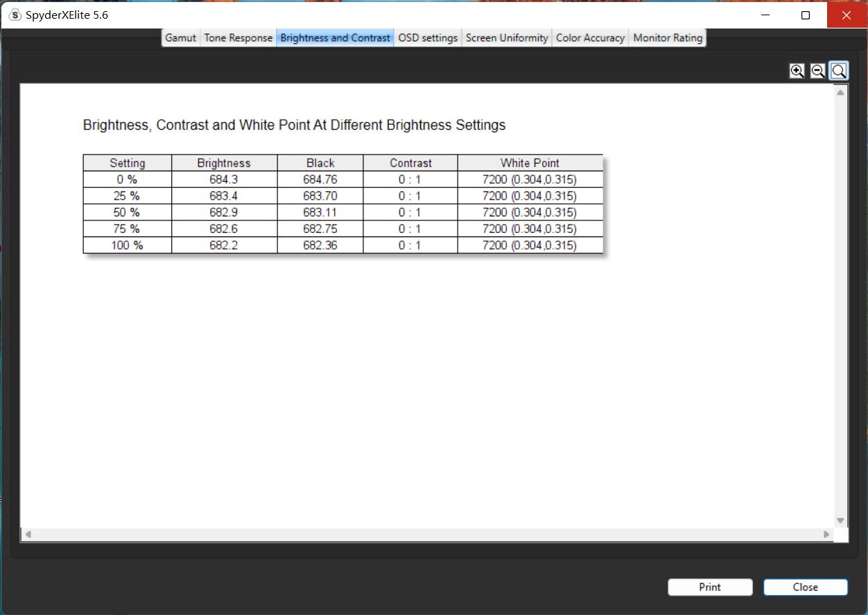Click the fit-to-window magnifier icon

(x=839, y=71)
